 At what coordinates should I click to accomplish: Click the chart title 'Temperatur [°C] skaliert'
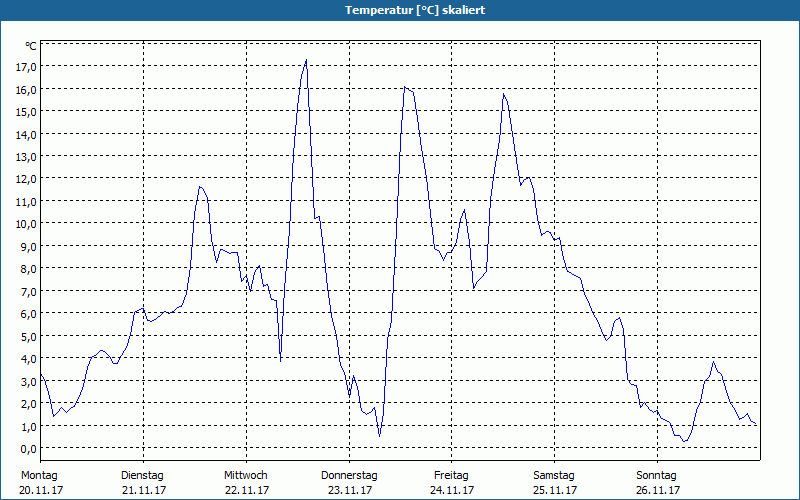coord(415,10)
